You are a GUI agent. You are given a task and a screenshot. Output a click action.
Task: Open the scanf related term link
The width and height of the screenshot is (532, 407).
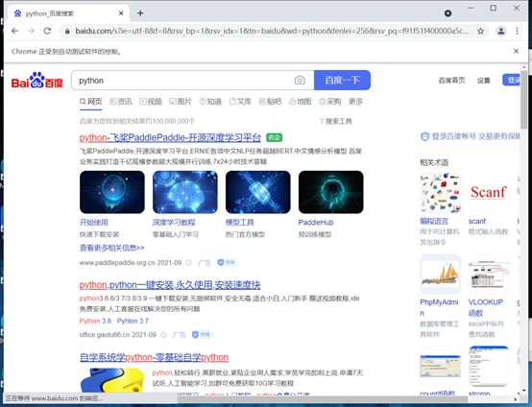click(477, 221)
